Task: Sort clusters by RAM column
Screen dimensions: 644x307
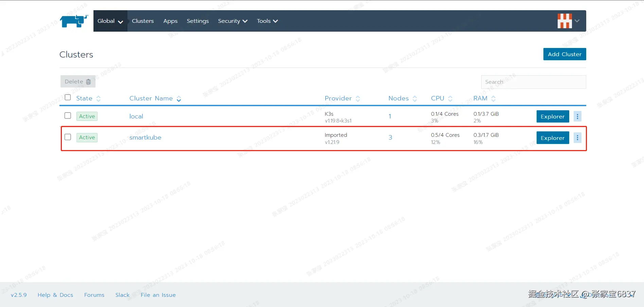Action: tap(484, 98)
